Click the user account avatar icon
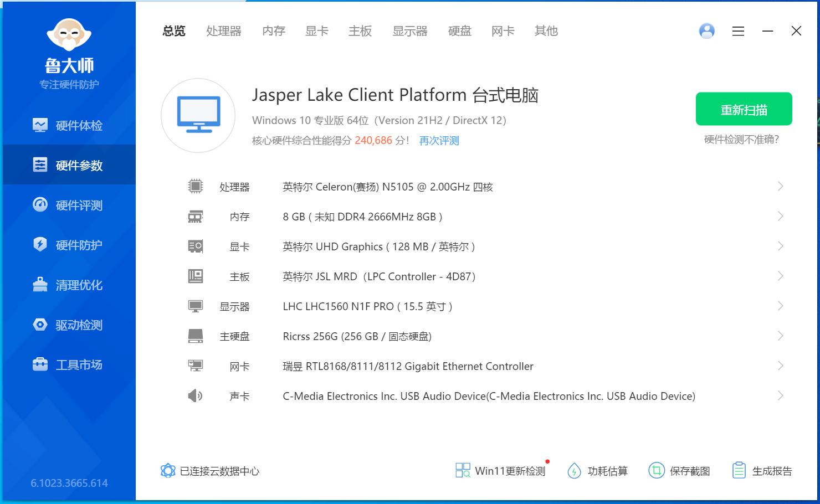This screenshot has width=820, height=504. coord(706,31)
